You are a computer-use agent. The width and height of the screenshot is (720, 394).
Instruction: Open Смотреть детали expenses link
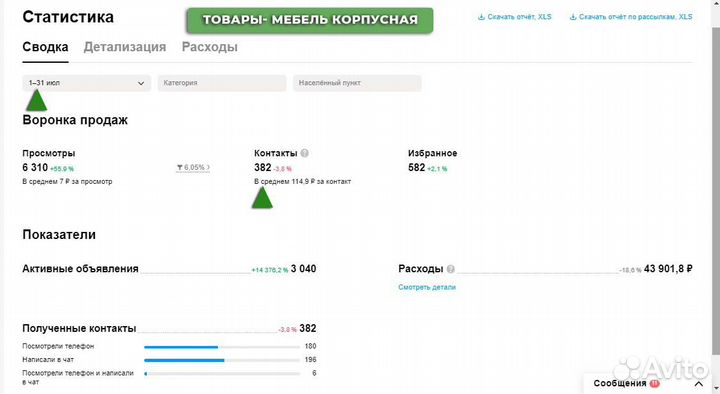(427, 287)
